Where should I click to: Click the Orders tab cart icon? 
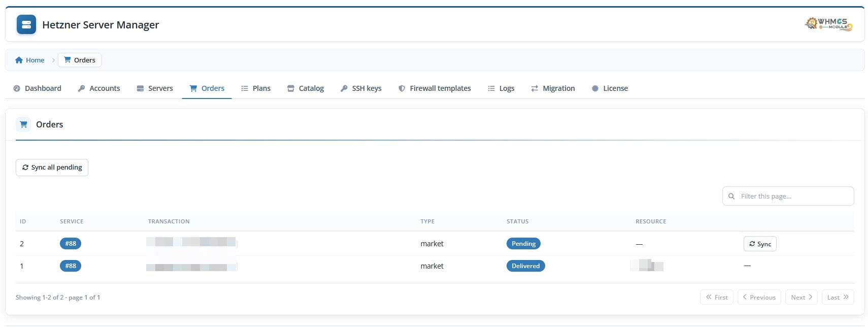click(193, 88)
